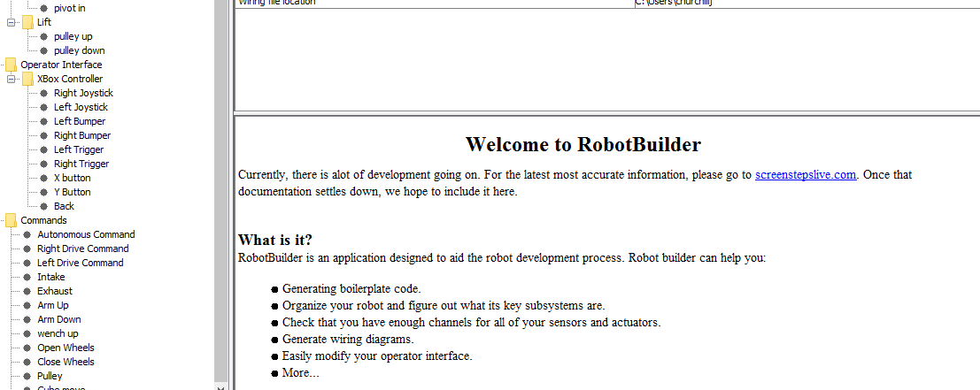The height and width of the screenshot is (390, 980).
Task: Select the Right Trigger entry
Action: click(x=81, y=164)
